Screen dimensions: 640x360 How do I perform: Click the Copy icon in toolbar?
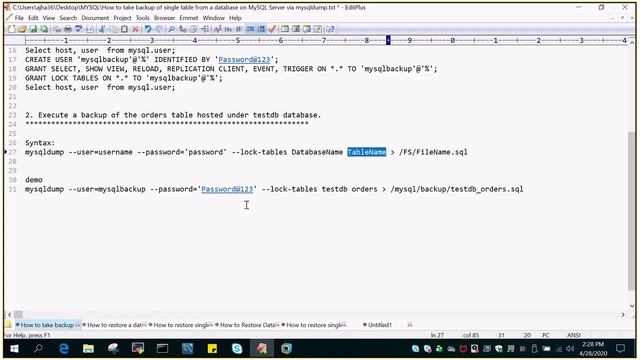point(113,29)
